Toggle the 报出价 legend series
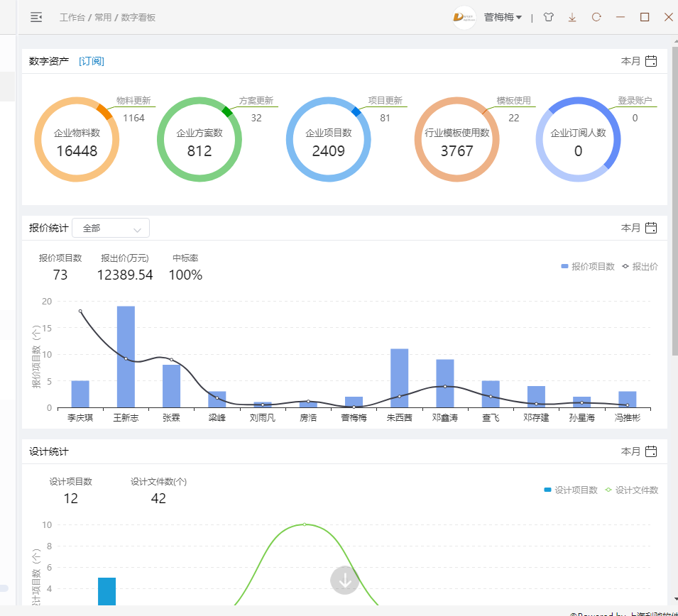Viewport: 678px width, 616px height. [x=640, y=267]
